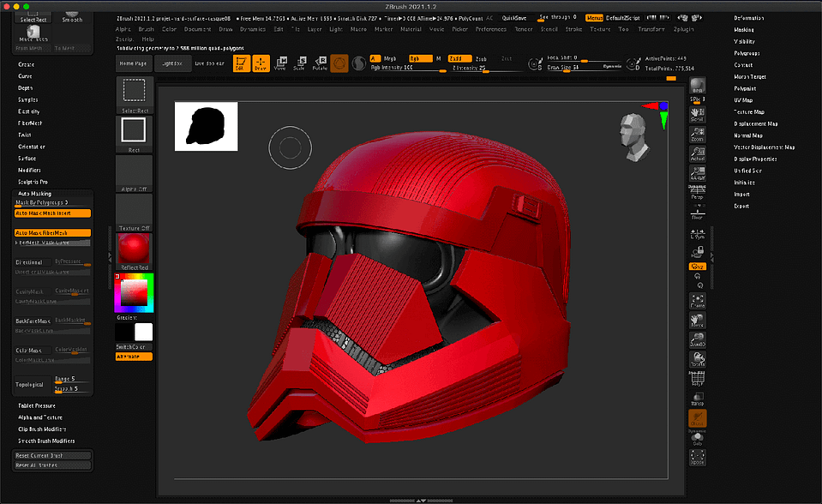Click the Frame icon
This screenshot has height=504, width=822.
click(x=697, y=301)
